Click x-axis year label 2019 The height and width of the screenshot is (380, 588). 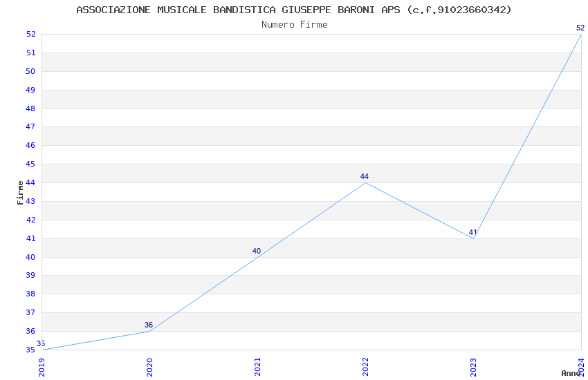42,367
